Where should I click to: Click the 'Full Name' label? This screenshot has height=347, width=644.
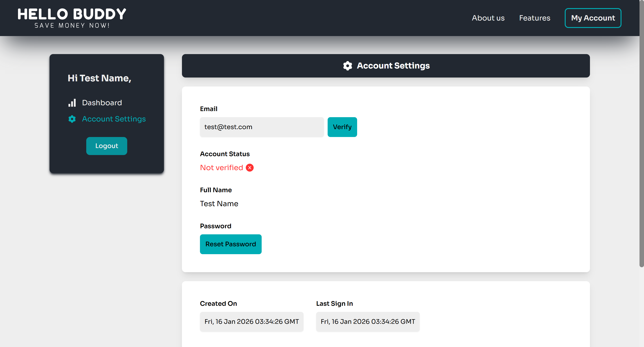216,190
